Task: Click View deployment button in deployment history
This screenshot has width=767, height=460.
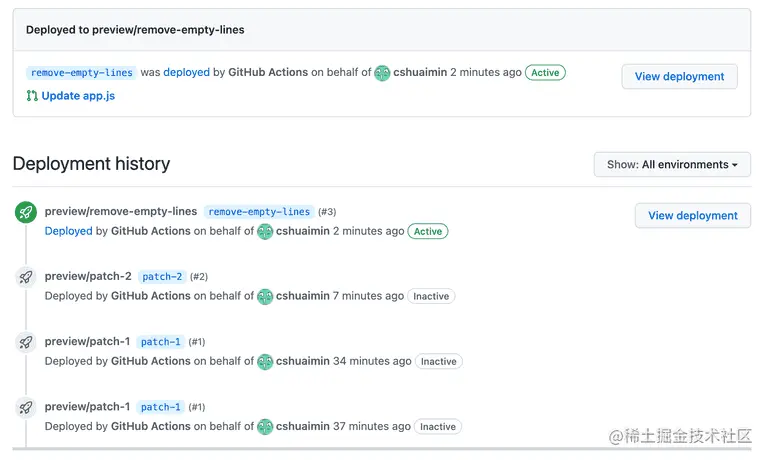Action: [693, 215]
